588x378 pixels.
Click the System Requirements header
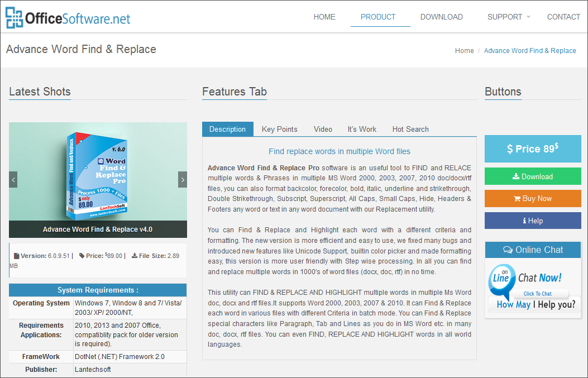click(98, 290)
